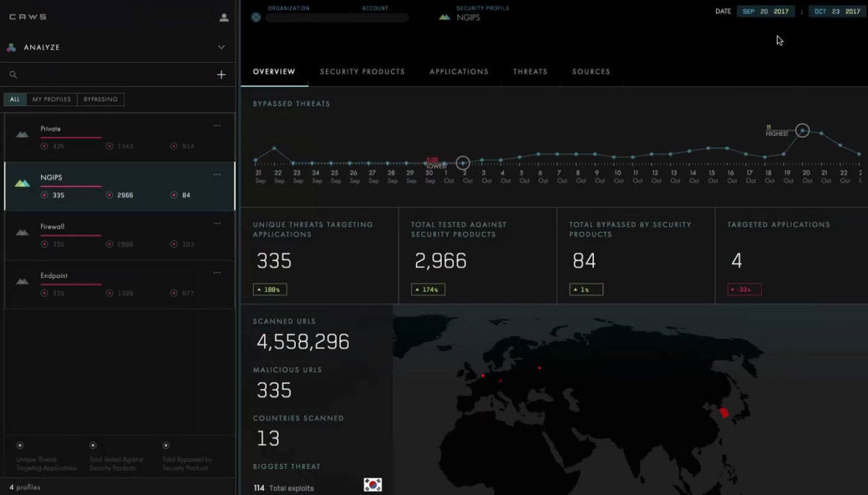Open the Private profile row

(120, 137)
